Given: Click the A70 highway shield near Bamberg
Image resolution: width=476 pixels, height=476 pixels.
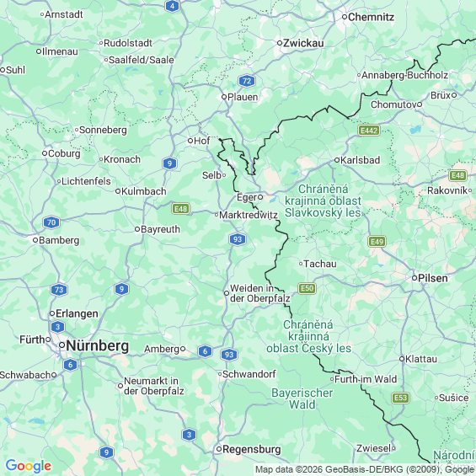Looking at the screenshot, I should (x=51, y=222).
